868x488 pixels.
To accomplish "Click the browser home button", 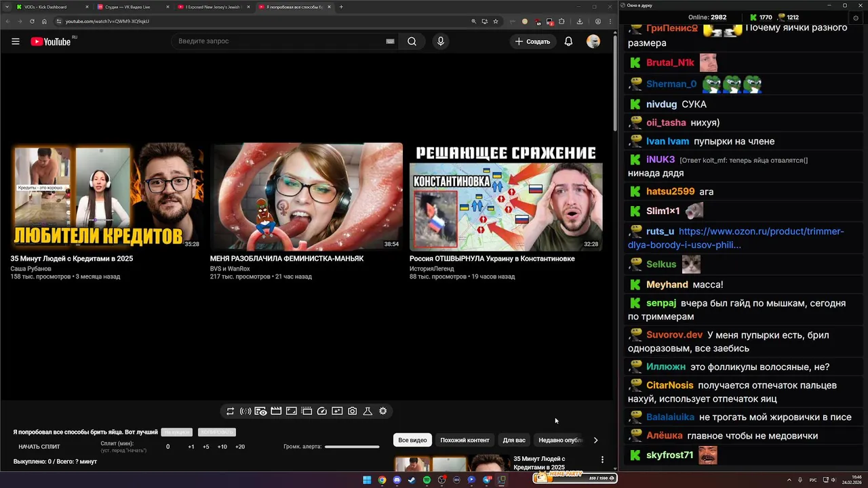I will coord(44,21).
